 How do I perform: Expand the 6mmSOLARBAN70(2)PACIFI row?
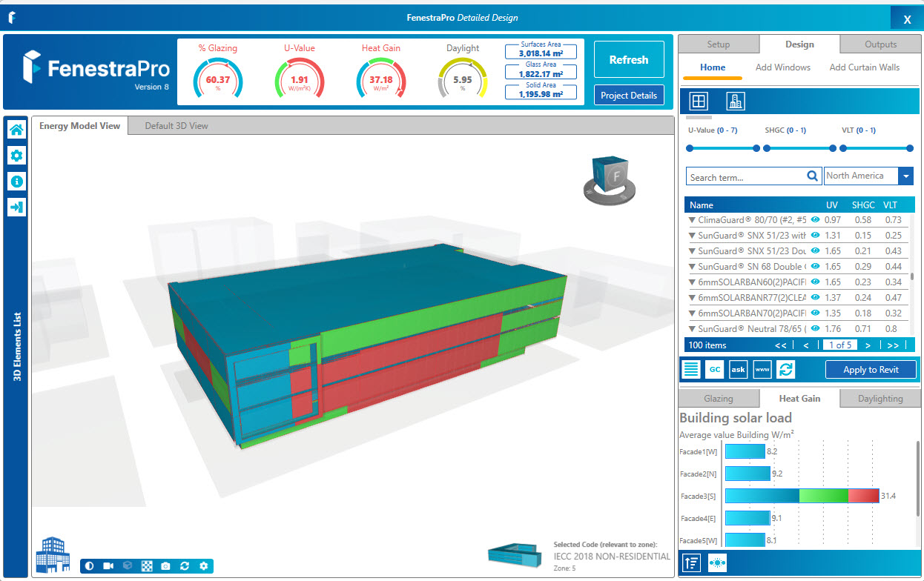(692, 313)
